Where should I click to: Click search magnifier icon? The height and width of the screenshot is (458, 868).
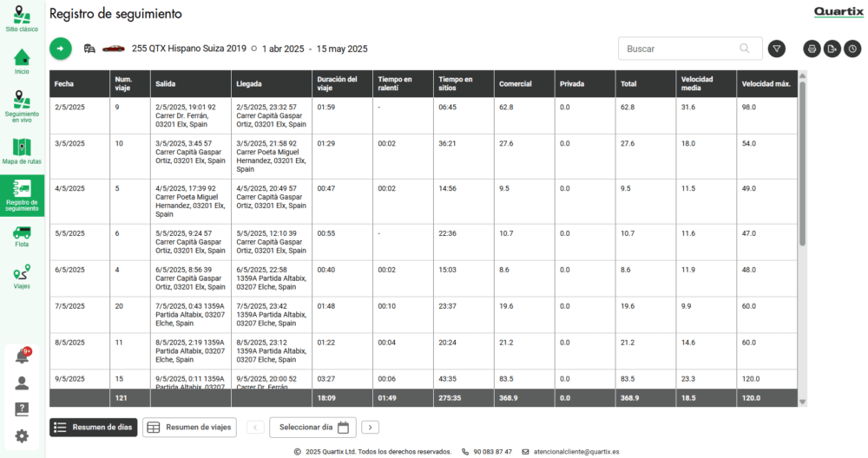(745, 49)
